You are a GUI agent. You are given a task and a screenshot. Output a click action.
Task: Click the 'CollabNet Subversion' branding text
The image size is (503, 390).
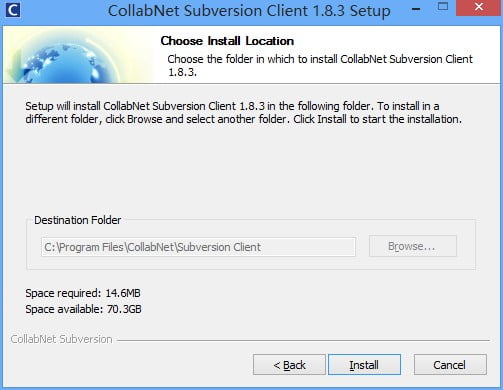coord(61,339)
